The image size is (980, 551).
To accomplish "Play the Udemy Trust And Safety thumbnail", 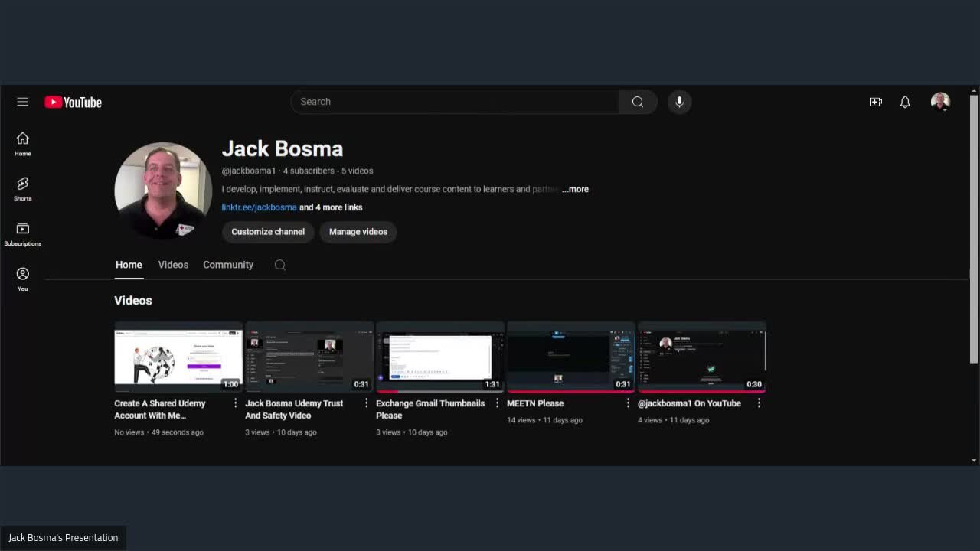I will coord(309,357).
